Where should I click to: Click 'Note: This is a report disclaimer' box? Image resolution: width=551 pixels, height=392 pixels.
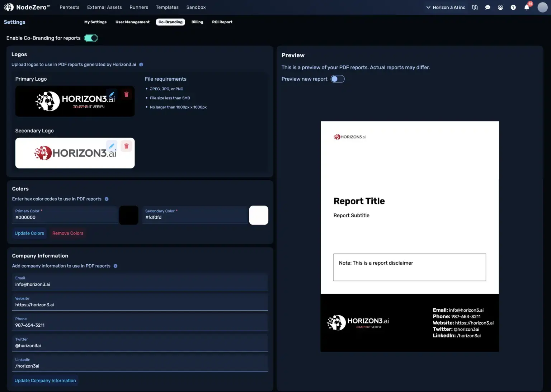tap(410, 268)
